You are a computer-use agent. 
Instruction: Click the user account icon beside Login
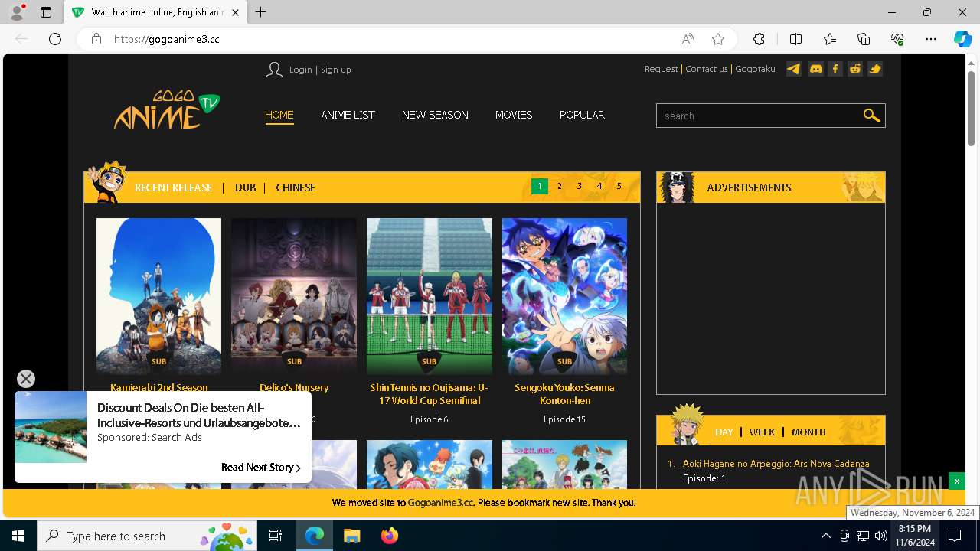[274, 70]
